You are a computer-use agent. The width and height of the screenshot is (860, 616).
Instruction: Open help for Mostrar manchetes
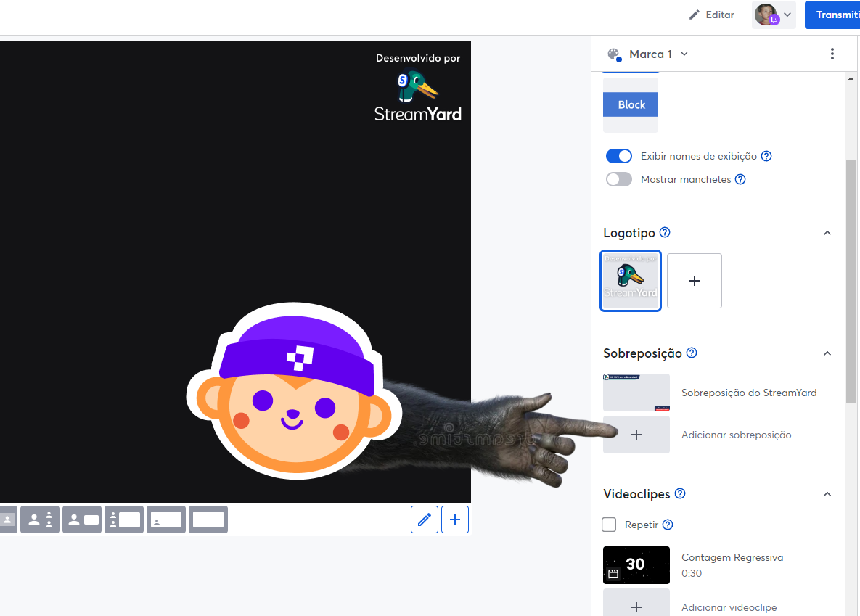coord(740,179)
